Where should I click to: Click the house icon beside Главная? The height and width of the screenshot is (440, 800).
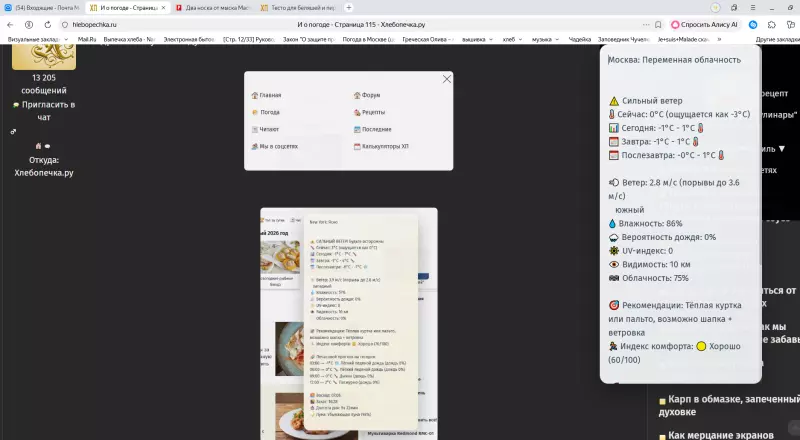tap(254, 95)
